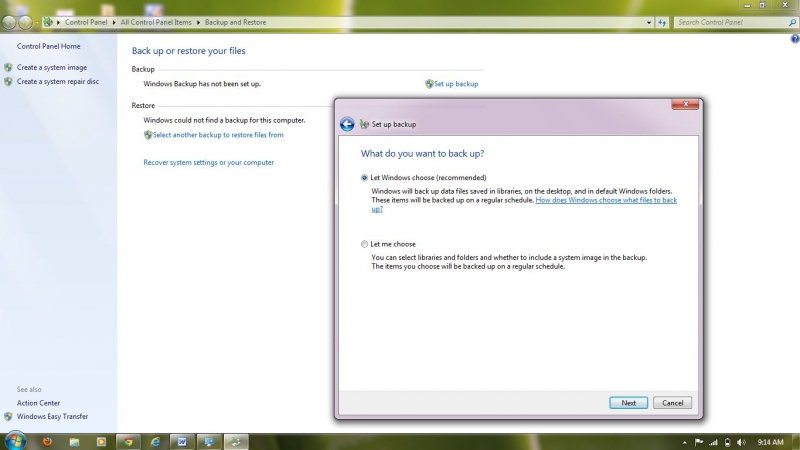The height and width of the screenshot is (450, 800).
Task: Expand the arrow after Control Panel breadcrumb
Action: [x=115, y=21]
